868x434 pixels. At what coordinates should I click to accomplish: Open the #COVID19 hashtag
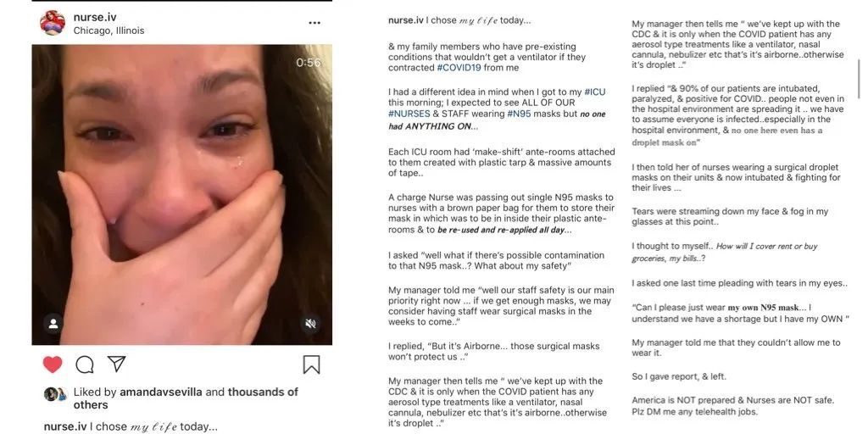click(x=462, y=68)
